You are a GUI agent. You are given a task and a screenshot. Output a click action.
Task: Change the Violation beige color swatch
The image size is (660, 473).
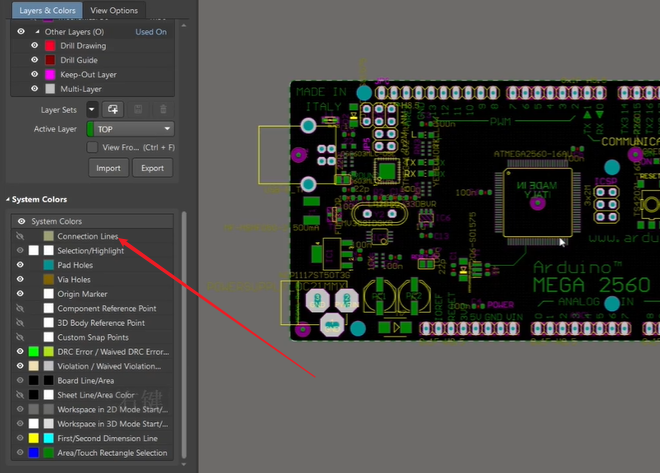click(34, 366)
